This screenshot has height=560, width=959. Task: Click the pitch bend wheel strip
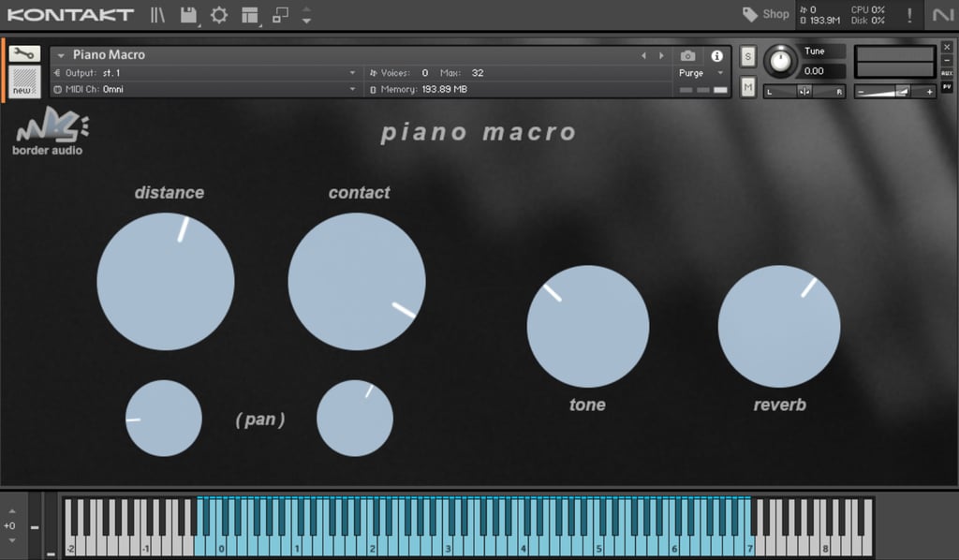pyautogui.click(x=35, y=525)
